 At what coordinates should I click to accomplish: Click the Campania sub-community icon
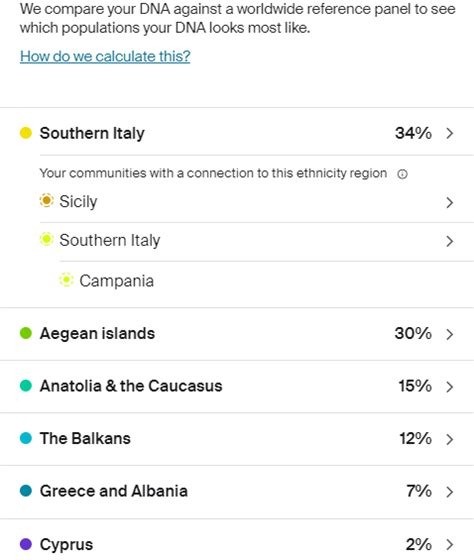(66, 280)
